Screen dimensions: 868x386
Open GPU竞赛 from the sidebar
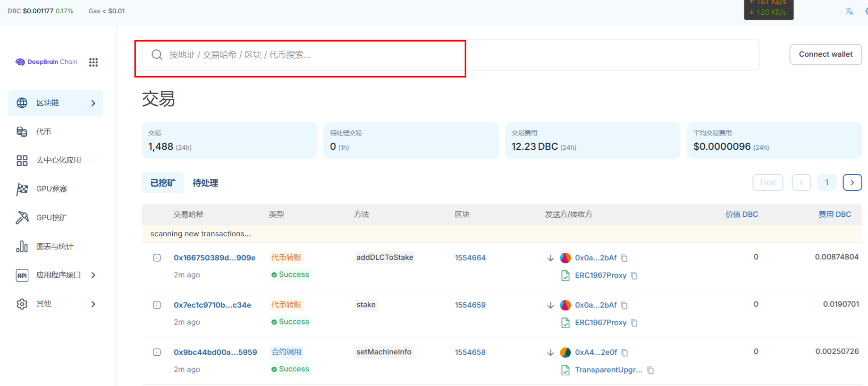(x=51, y=189)
